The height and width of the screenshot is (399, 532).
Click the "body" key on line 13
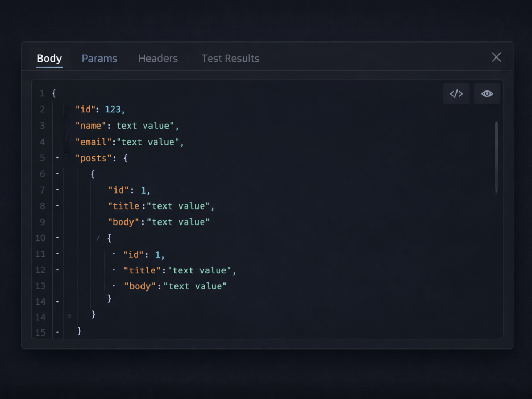point(140,286)
